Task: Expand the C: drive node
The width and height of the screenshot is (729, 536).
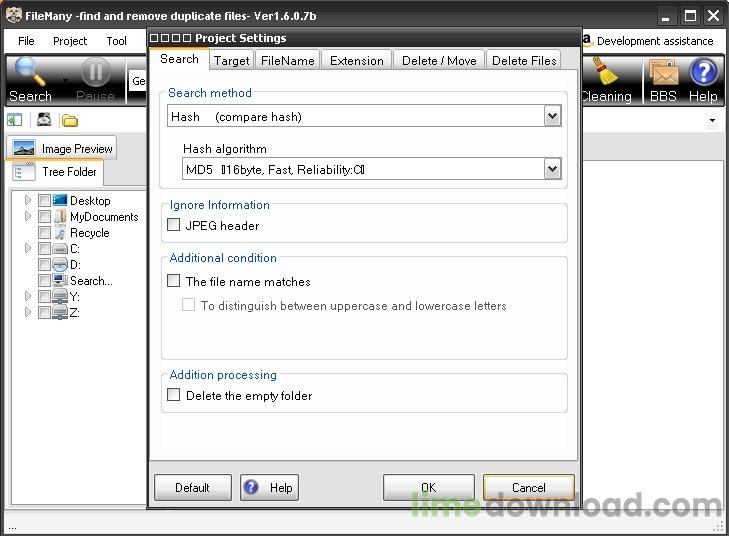Action: point(28,248)
